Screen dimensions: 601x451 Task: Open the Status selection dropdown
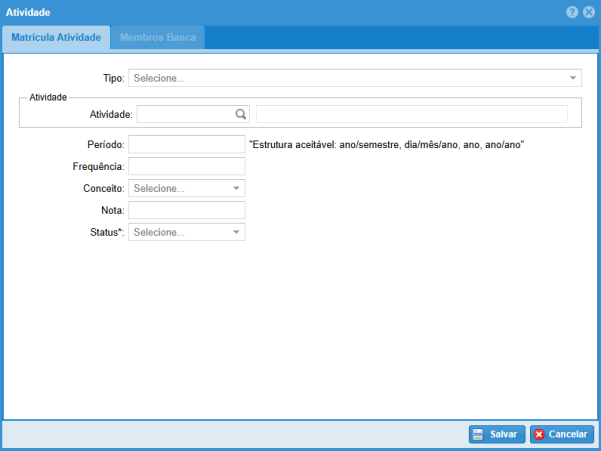(237, 232)
